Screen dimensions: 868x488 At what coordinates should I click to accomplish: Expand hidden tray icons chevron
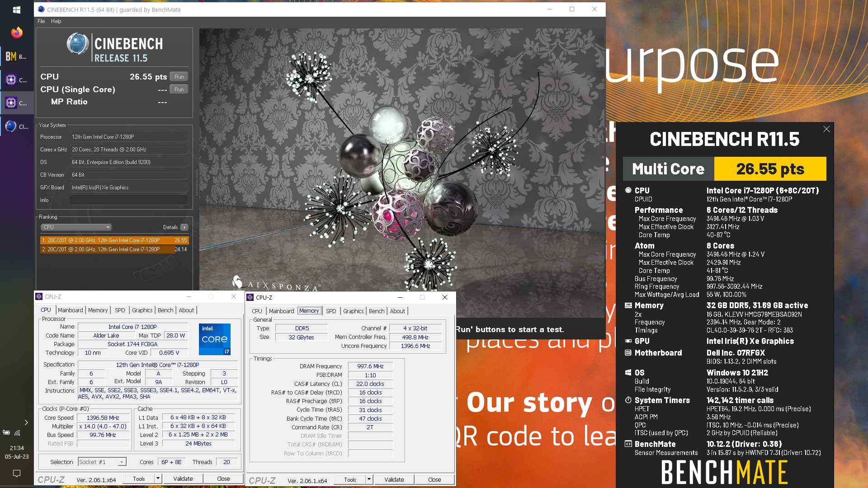(26, 422)
